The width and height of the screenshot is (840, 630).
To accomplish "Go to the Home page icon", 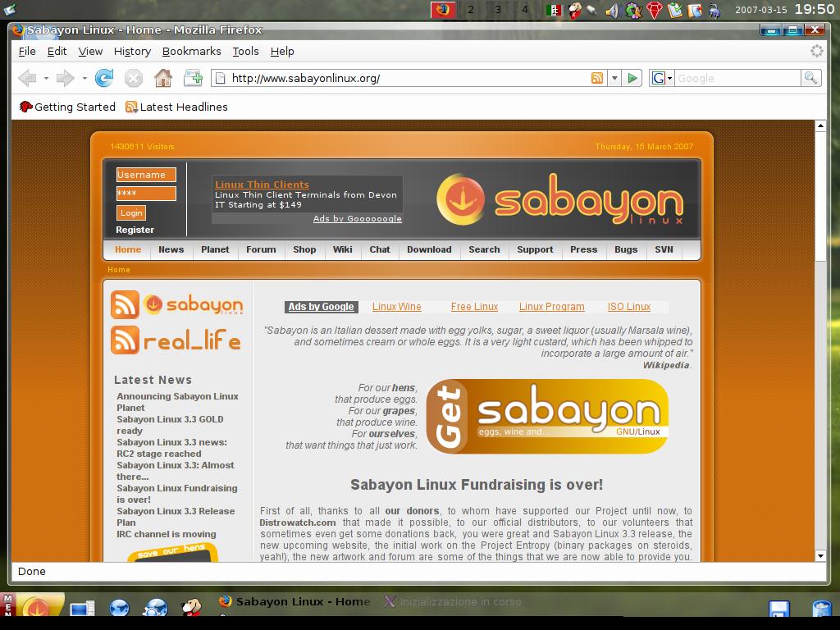I will coord(163,78).
